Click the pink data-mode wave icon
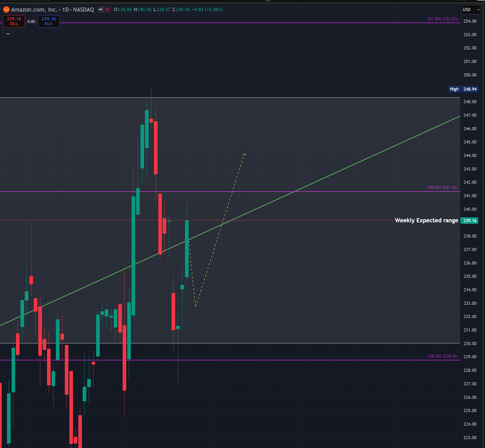 click(107, 9)
